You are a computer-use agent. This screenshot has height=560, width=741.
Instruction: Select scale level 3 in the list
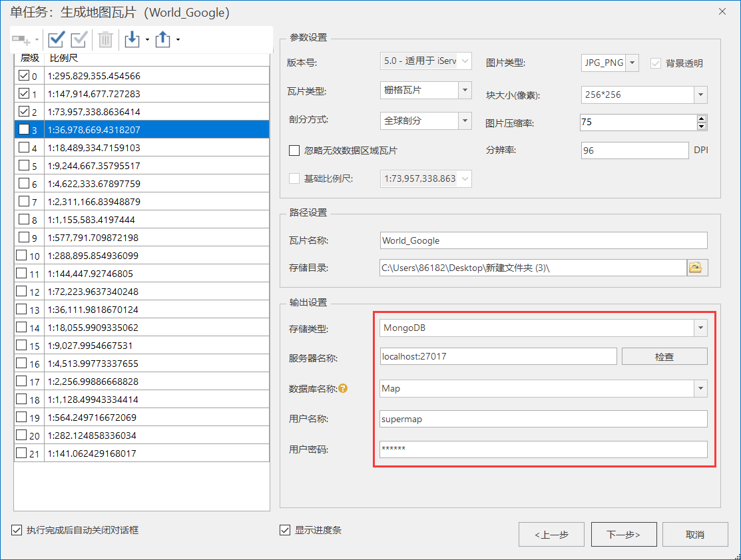pos(100,129)
